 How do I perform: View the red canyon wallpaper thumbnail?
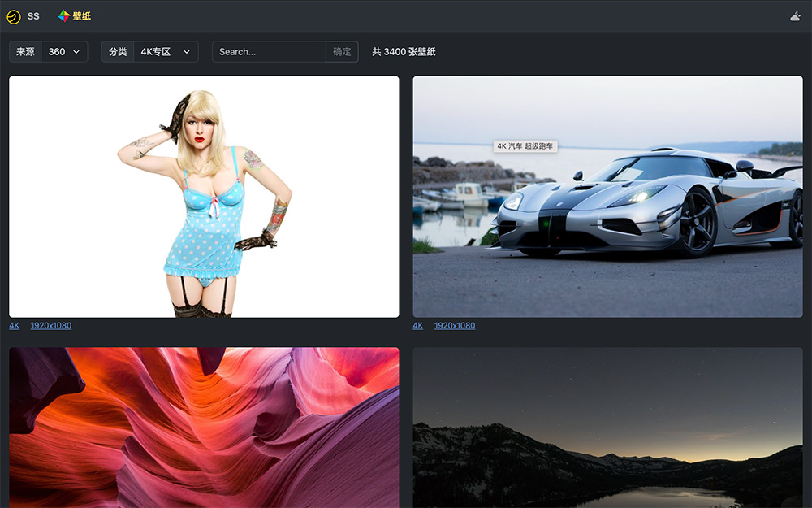pyautogui.click(x=204, y=428)
